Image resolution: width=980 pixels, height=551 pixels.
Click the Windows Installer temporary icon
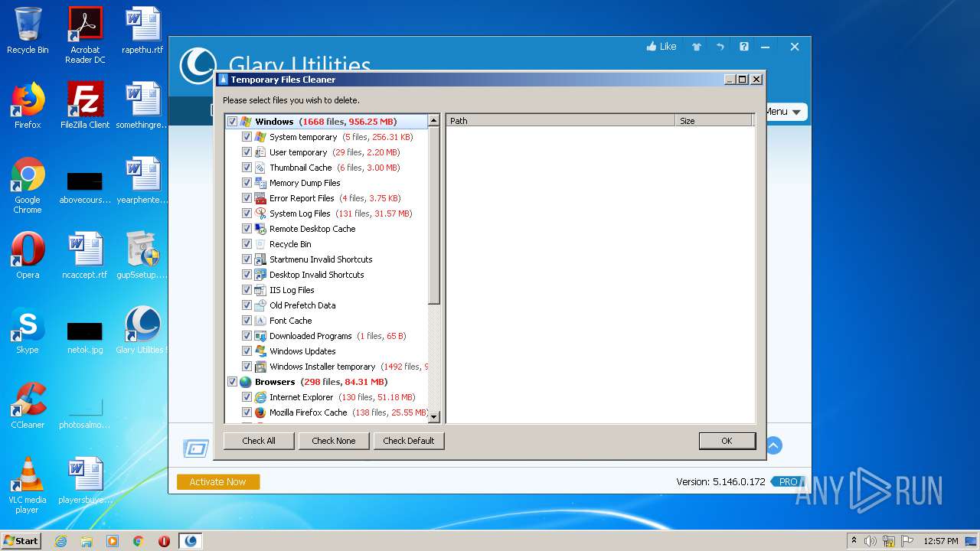tap(260, 367)
